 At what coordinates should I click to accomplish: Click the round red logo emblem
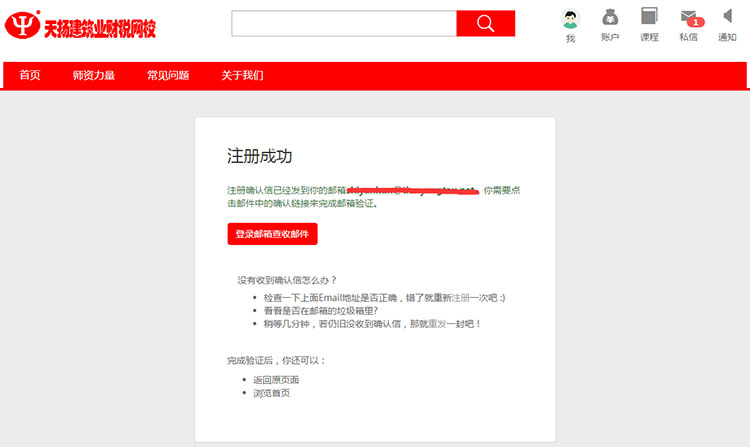(20, 26)
